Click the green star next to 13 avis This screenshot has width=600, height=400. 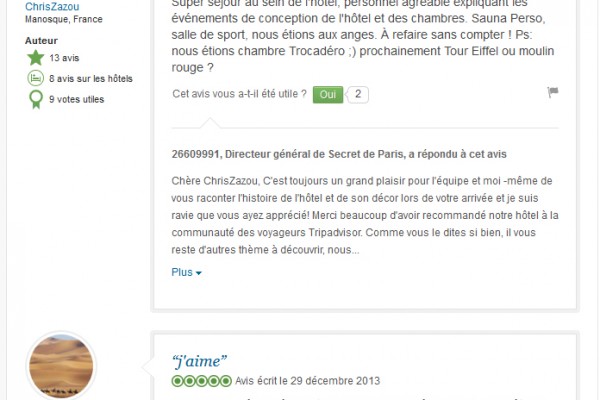pos(36,58)
